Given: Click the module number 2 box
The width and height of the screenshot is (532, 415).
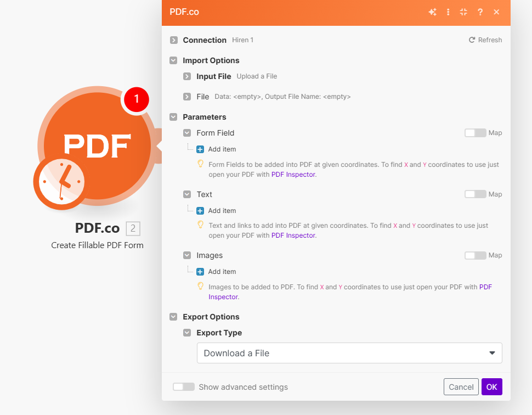Looking at the screenshot, I should point(133,228).
